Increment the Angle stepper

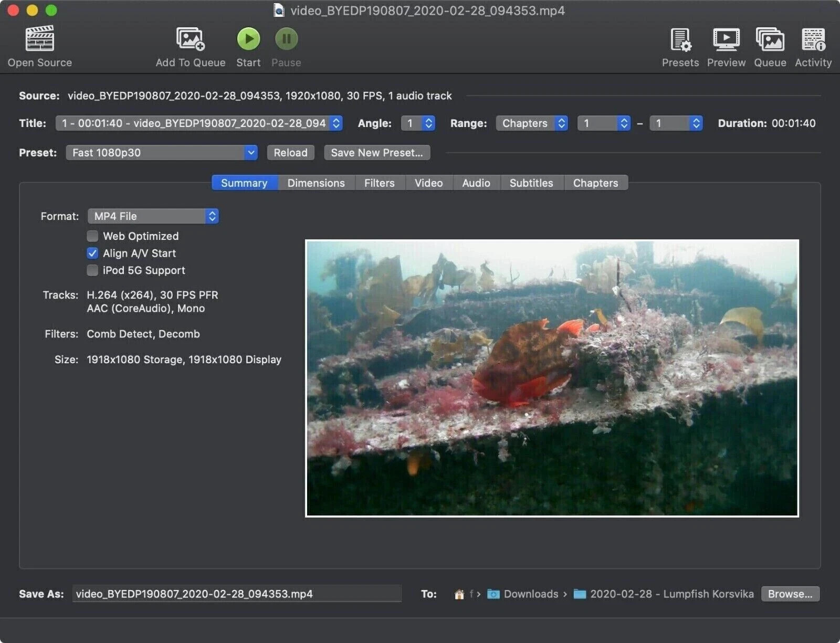tap(428, 120)
